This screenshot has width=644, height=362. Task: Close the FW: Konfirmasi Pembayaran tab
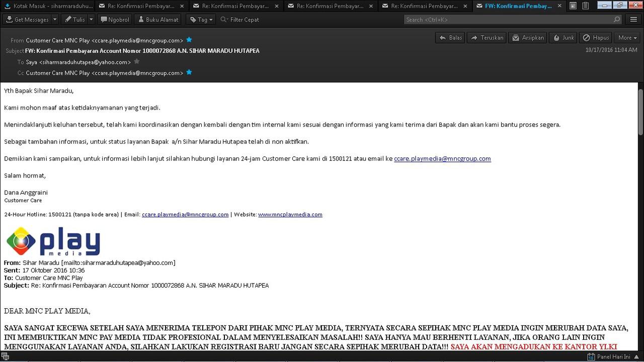tap(559, 6)
